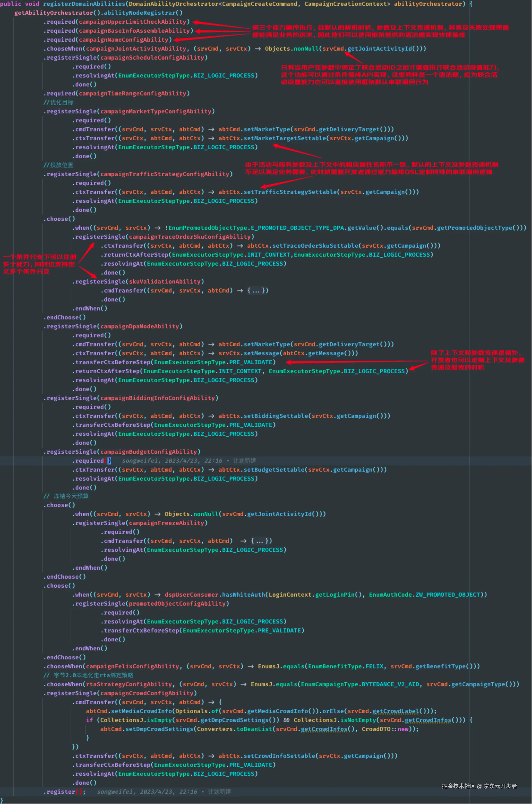Click the 投放位置 comment line

point(58,165)
